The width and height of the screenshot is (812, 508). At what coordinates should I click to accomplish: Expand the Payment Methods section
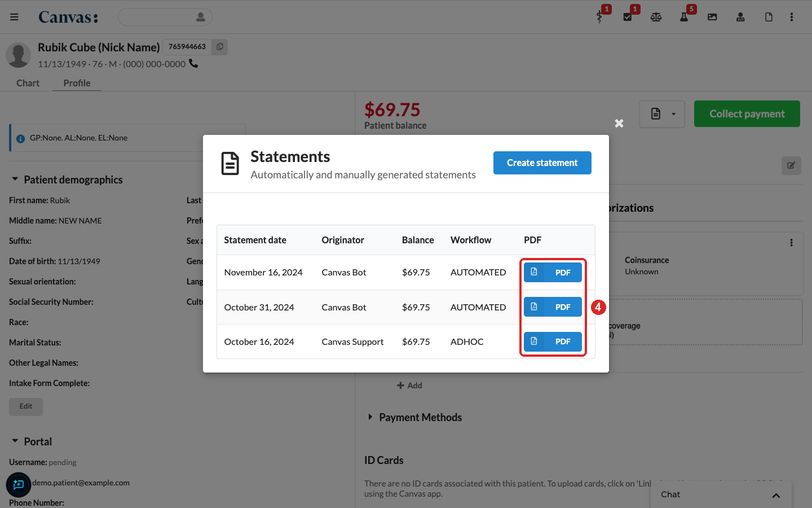[x=370, y=417]
